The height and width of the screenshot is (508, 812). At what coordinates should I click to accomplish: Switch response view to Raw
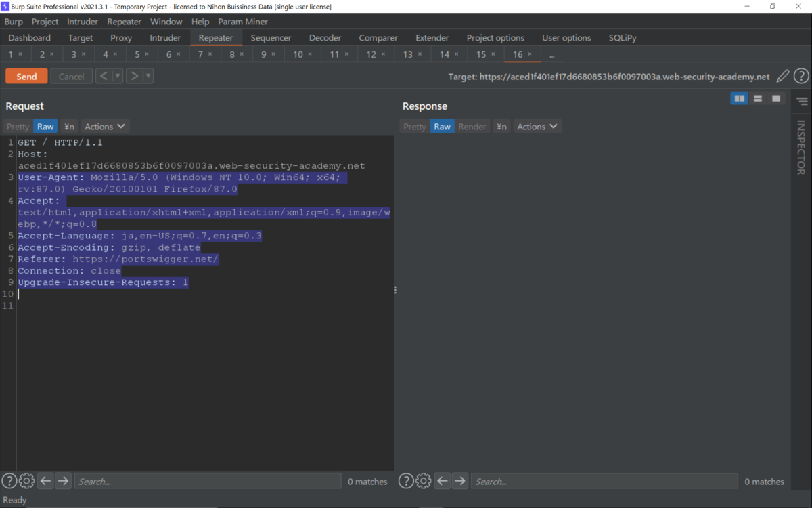(x=442, y=127)
